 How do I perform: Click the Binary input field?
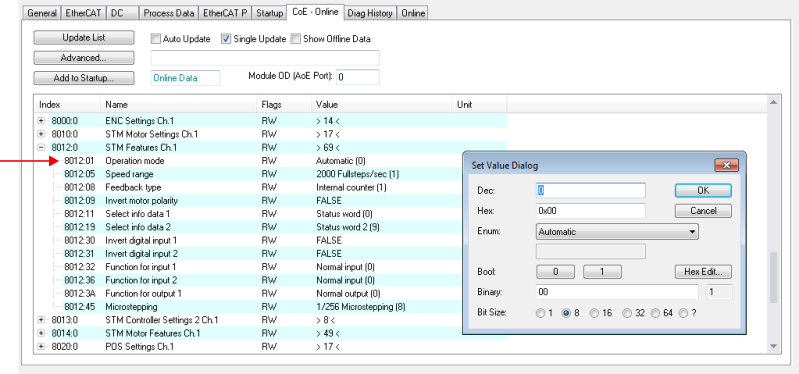point(617,292)
